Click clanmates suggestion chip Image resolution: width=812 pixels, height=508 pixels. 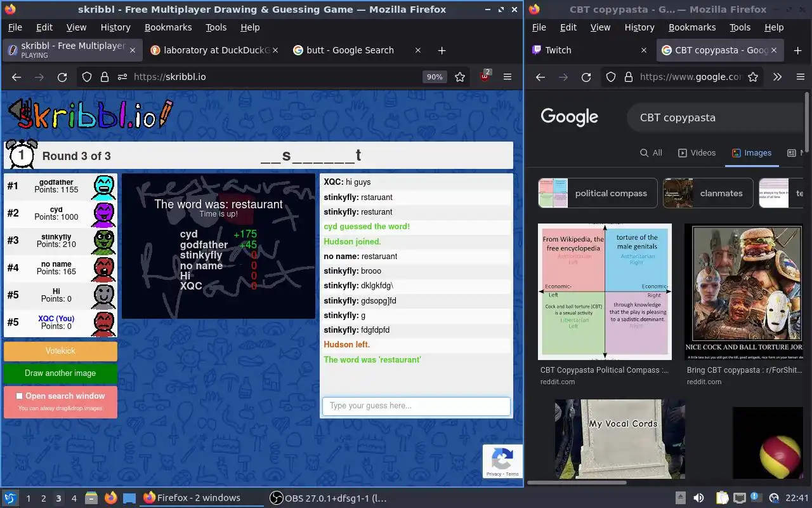pos(708,193)
